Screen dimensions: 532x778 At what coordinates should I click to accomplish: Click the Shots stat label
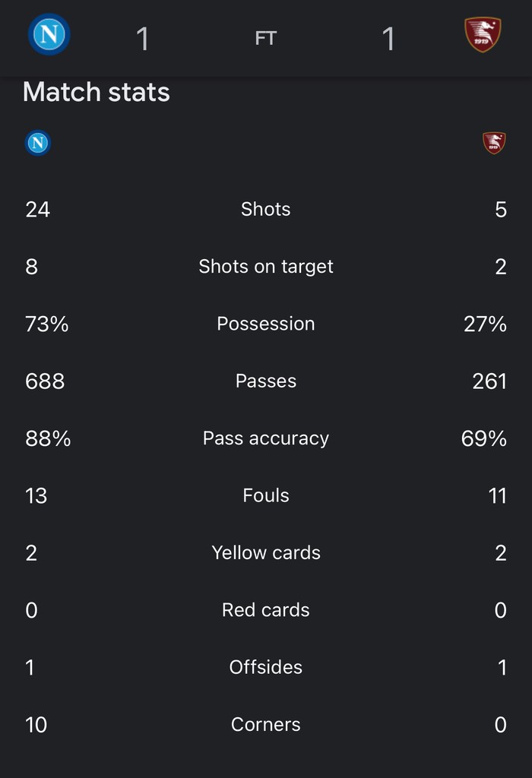(265, 209)
